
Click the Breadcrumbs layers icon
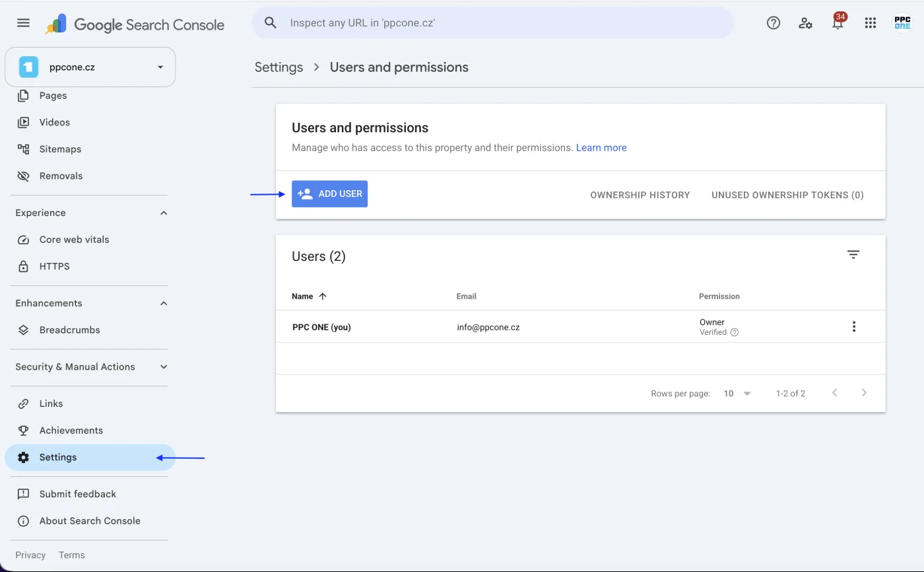tap(23, 330)
